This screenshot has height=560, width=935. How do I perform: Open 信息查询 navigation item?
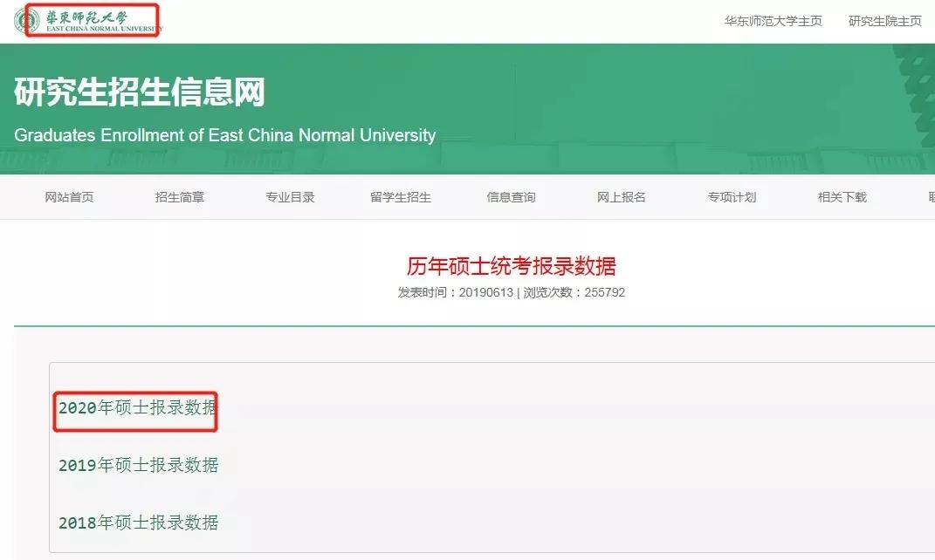click(x=511, y=197)
